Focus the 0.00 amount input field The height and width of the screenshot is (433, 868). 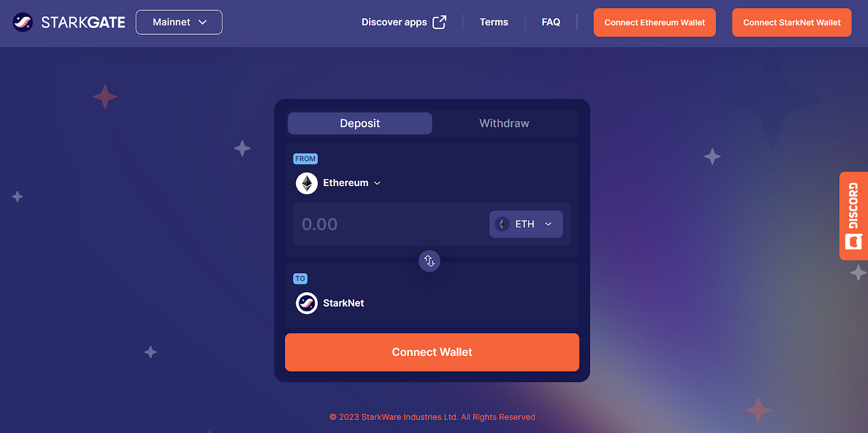(390, 224)
